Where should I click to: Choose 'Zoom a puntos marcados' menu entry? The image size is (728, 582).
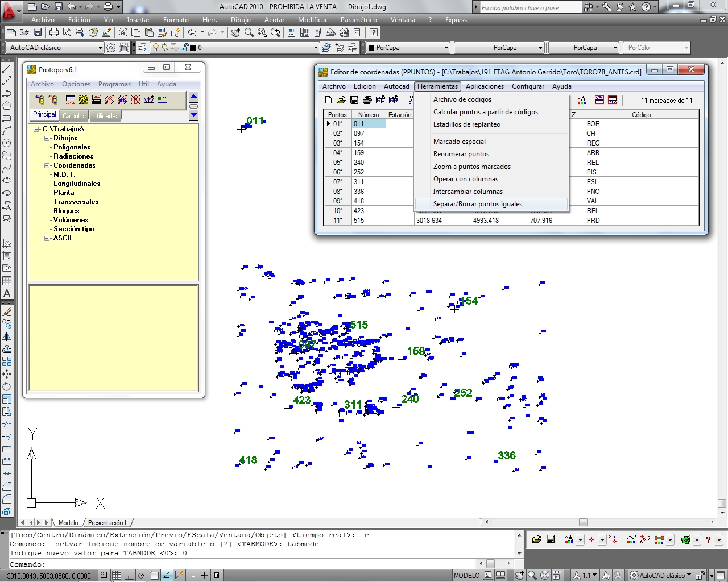click(x=492, y=167)
